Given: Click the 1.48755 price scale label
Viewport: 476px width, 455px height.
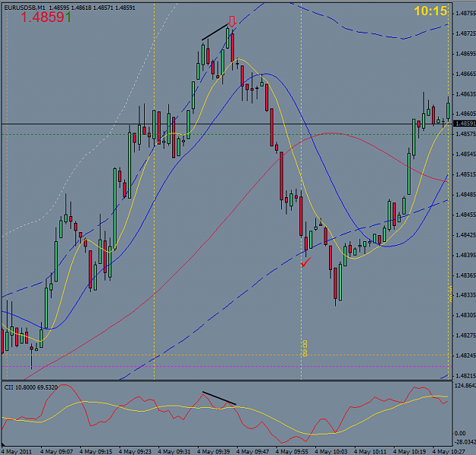Looking at the screenshot, I should [465, 13].
